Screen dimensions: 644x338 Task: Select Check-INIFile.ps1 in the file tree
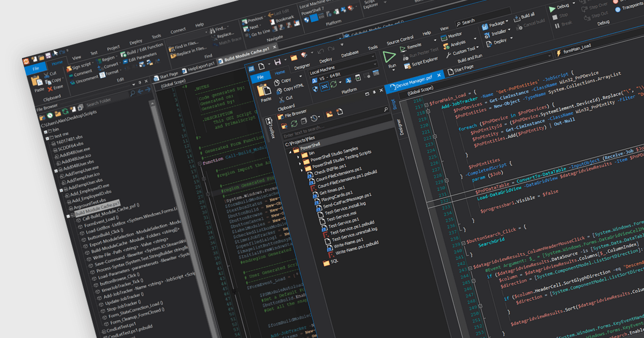326,170
